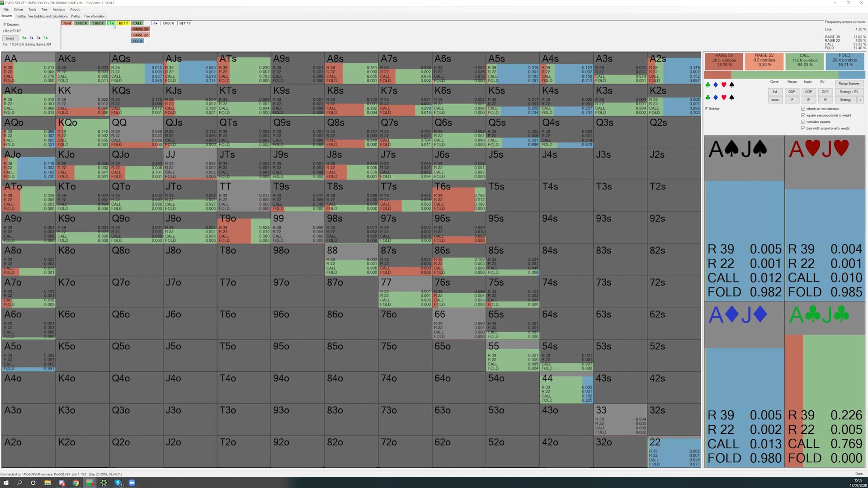Select the T6s hand cell in the grid
Screen dimensions: 868x488
pyautogui.click(x=458, y=196)
